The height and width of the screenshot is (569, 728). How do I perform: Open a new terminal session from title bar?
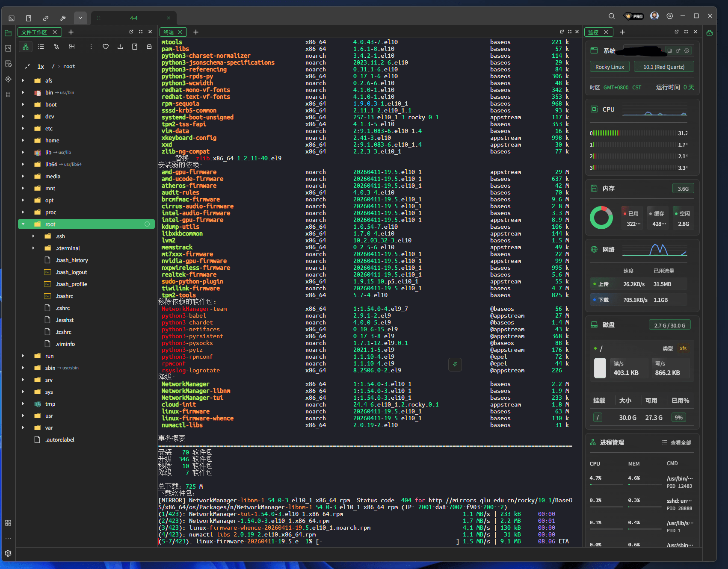[12, 18]
